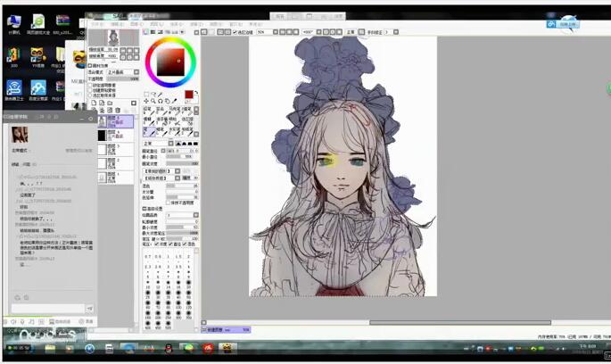Open the 窗口 Window menu
Screen dimensions: 611x364
pos(235,24)
